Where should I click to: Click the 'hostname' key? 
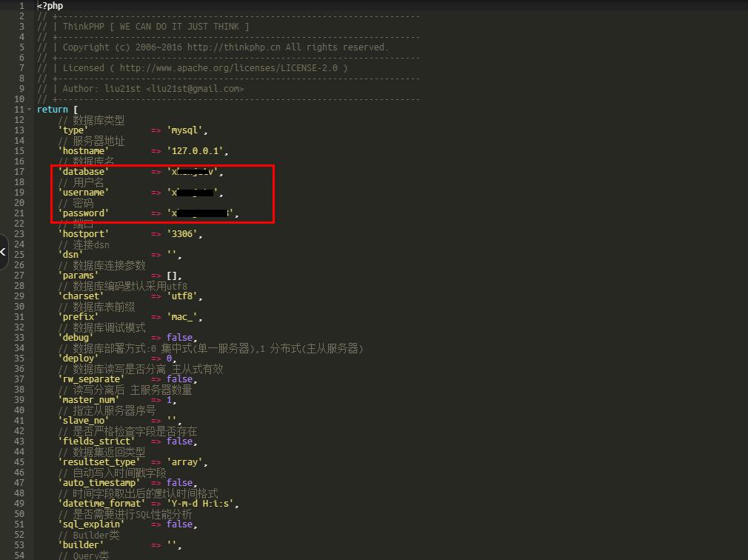[84, 150]
